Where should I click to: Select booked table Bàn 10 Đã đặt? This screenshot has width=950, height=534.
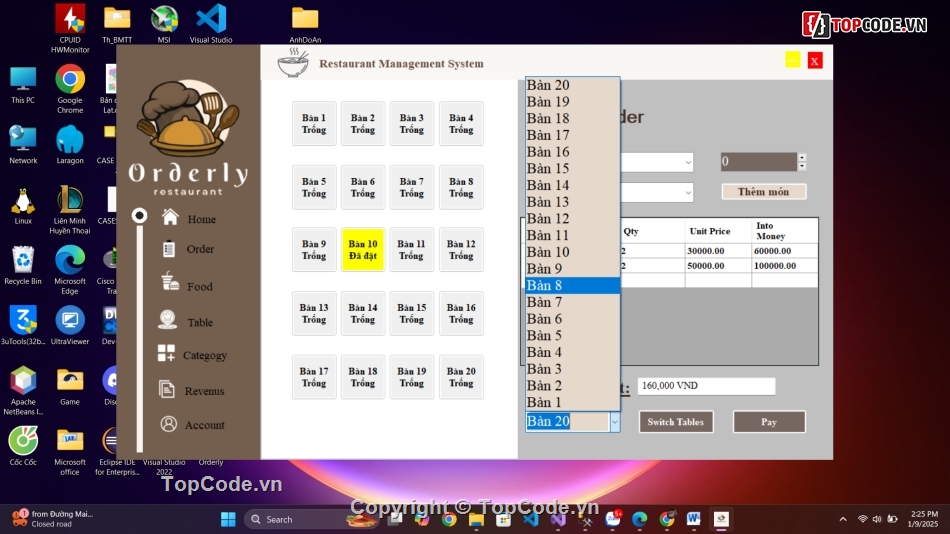[362, 250]
